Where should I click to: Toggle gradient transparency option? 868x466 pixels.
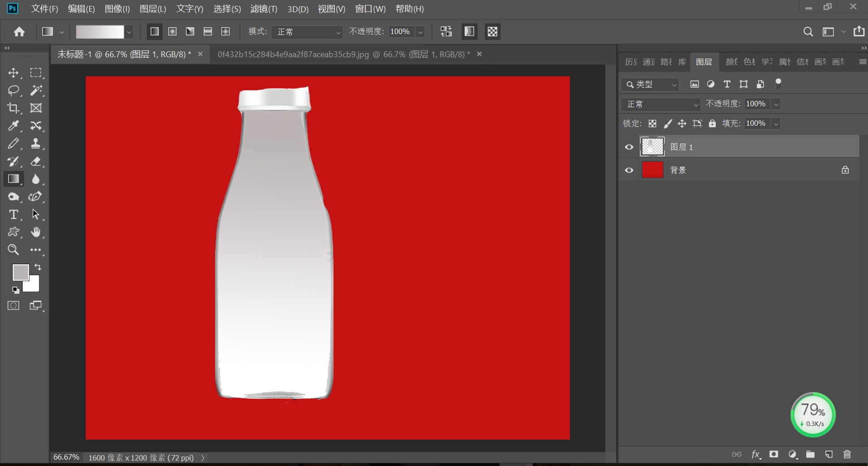point(492,31)
